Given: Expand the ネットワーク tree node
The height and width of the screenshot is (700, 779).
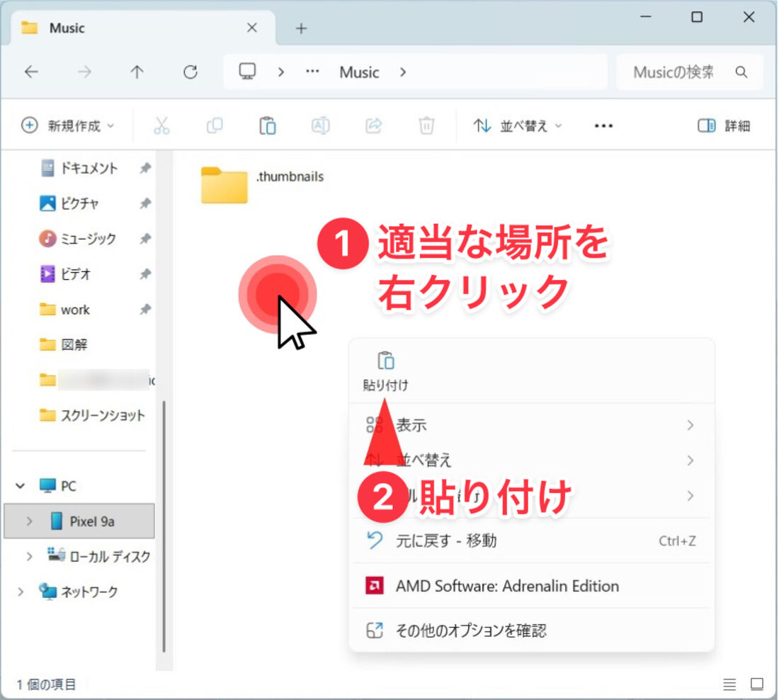Looking at the screenshot, I should pyautogui.click(x=21, y=592).
